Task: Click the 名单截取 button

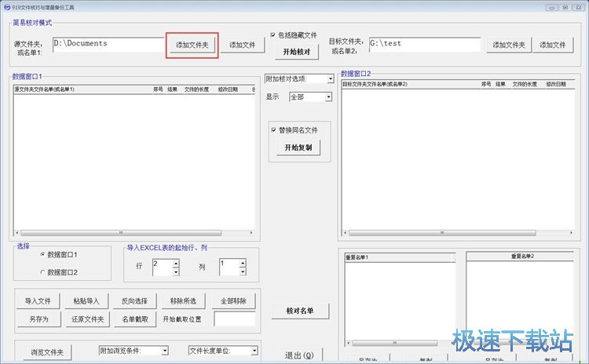Action: [135, 319]
